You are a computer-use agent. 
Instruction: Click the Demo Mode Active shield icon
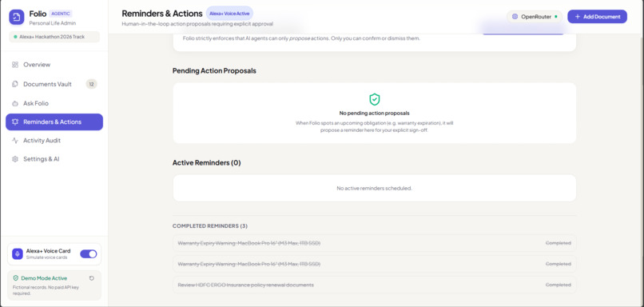click(x=16, y=278)
